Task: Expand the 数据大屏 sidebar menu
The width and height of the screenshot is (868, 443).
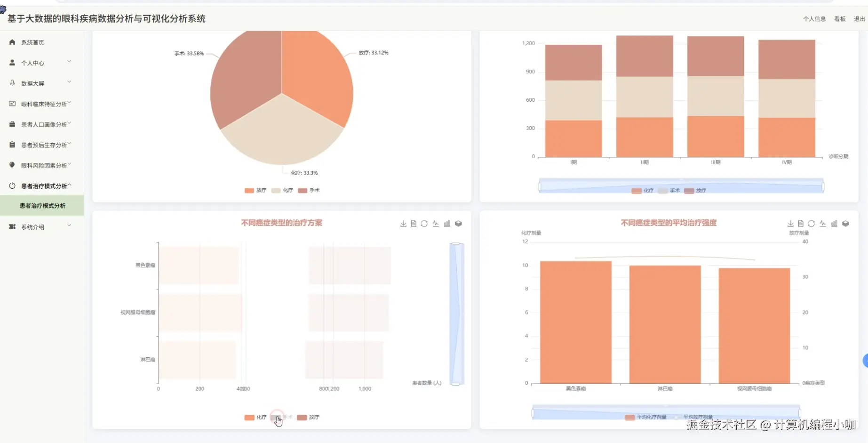Action: [69, 82]
